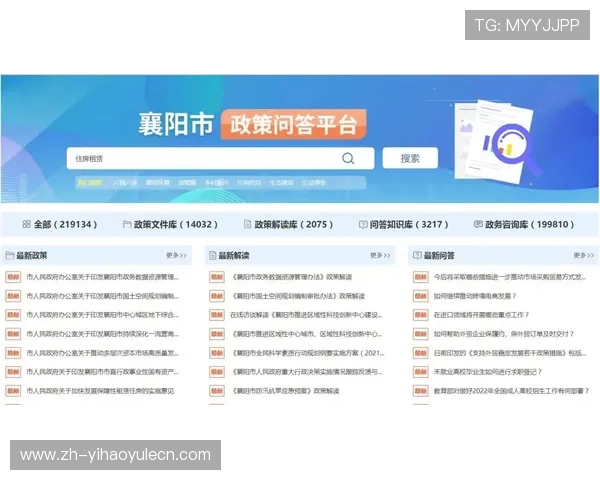Click 最新 badge beside 全民科学素质行动规划 row
Viewport: 600px width, 480px height.
coord(217,353)
